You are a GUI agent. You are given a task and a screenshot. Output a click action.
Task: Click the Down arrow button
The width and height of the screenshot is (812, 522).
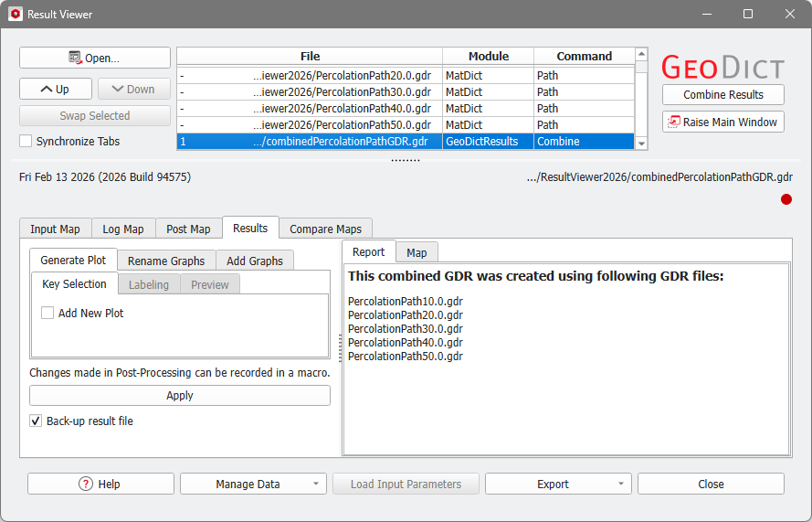coord(133,90)
